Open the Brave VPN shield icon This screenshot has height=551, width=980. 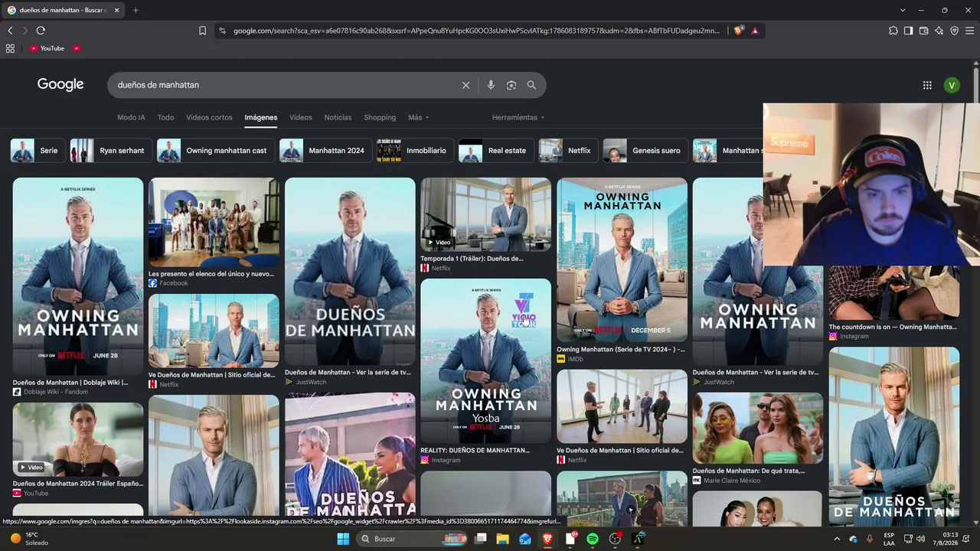coord(954,31)
